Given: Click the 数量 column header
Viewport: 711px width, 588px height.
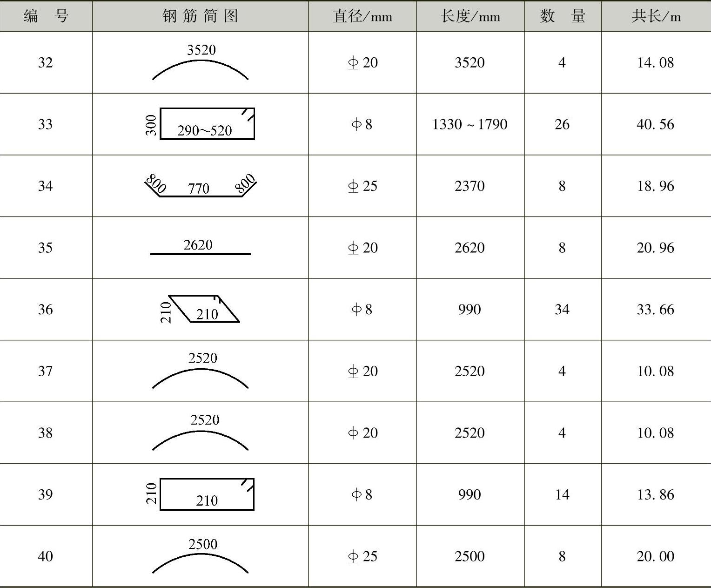Looking at the screenshot, I should (x=563, y=16).
